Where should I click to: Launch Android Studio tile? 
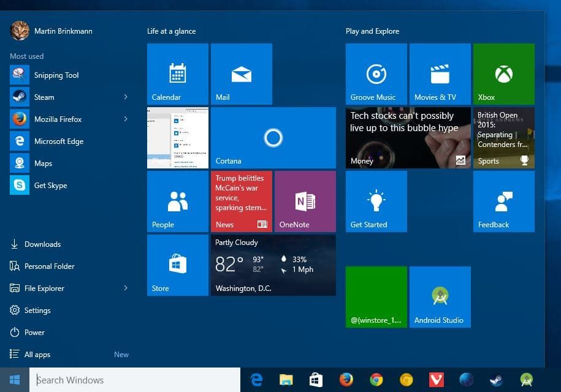coord(440,297)
